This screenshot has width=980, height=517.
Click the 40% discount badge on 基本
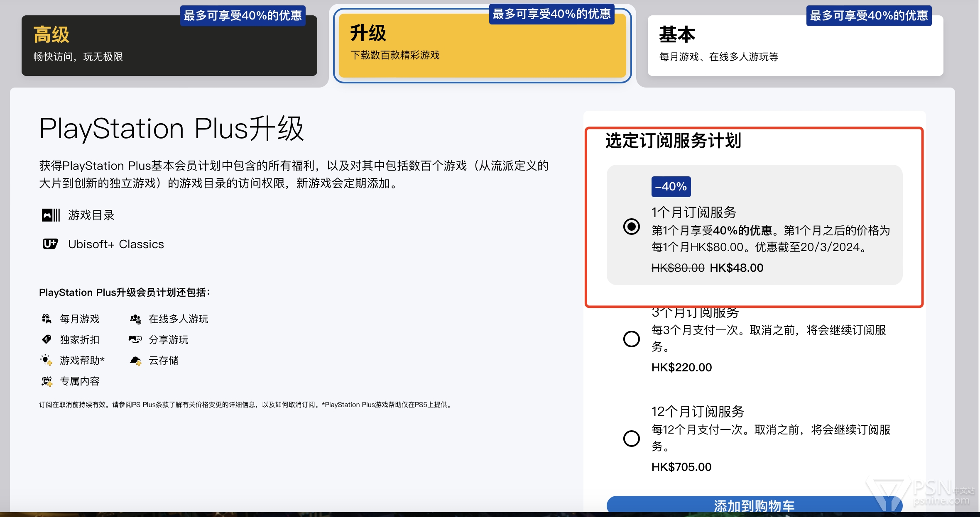[x=869, y=16]
